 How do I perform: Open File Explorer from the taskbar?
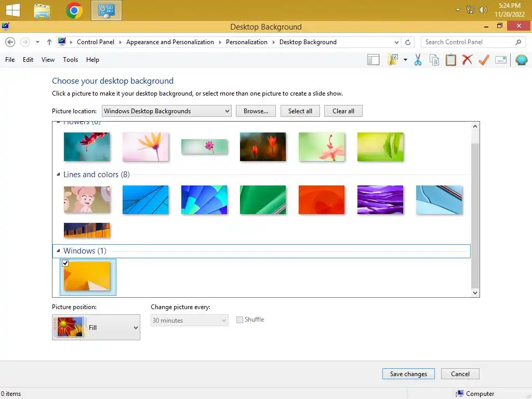42,10
